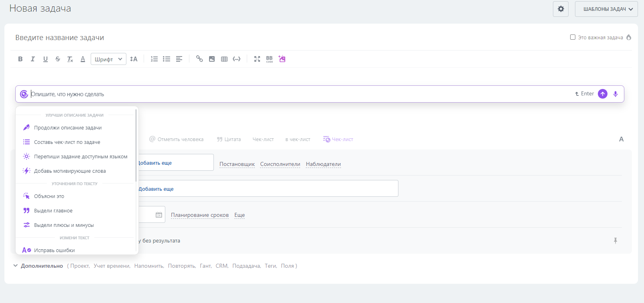
Task: Open the Шрифт font dropdown
Action: pyautogui.click(x=108, y=59)
